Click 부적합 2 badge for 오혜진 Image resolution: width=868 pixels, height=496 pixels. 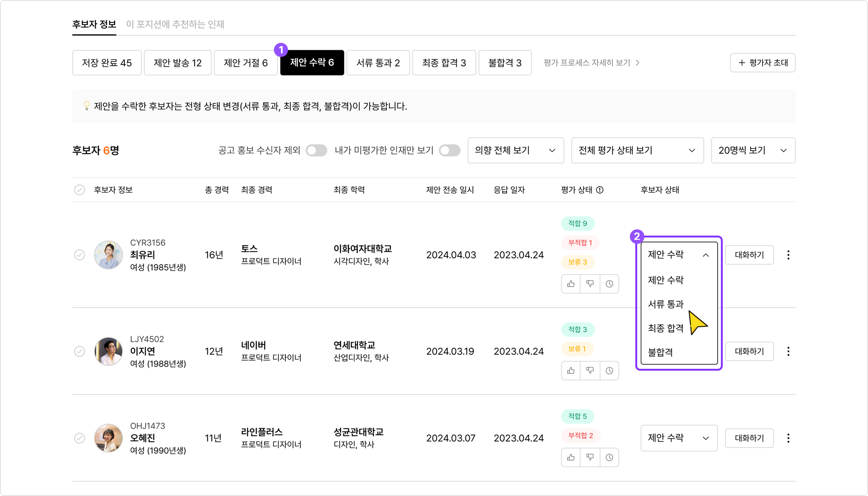(580, 436)
